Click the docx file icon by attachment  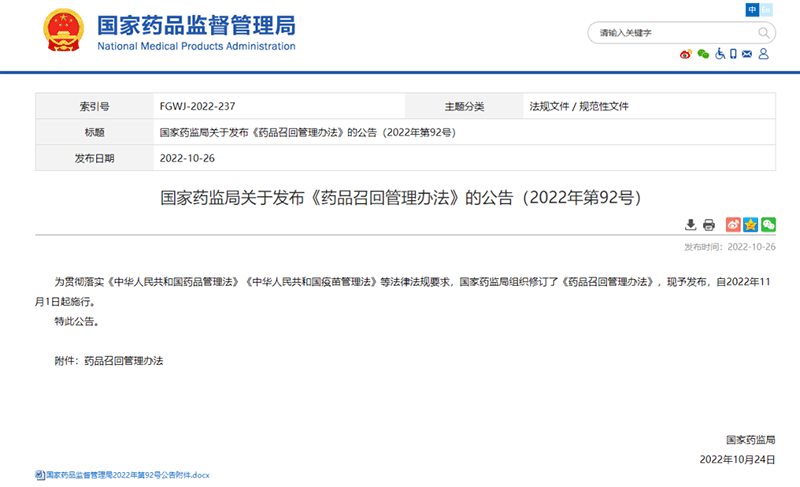click(x=39, y=474)
